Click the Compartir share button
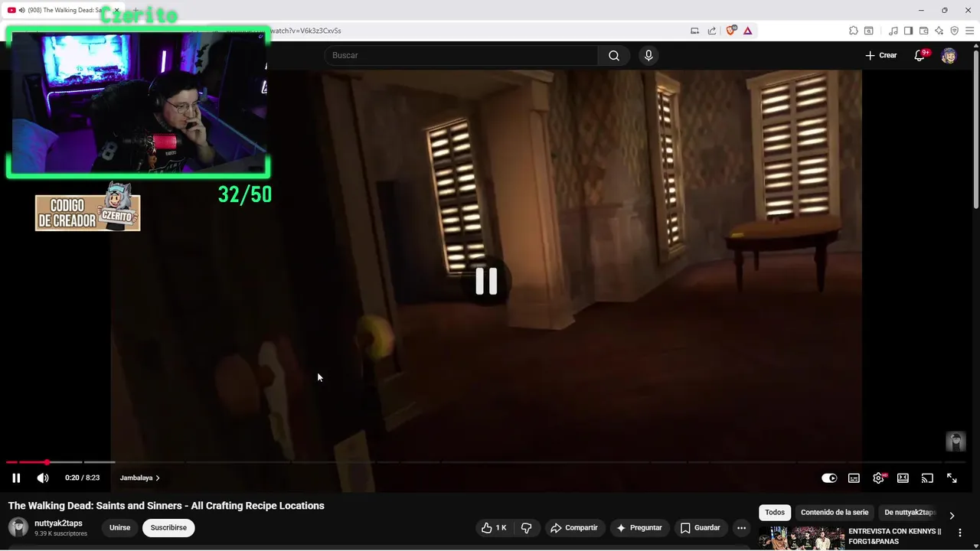Image resolution: width=980 pixels, height=551 pixels. point(575,528)
